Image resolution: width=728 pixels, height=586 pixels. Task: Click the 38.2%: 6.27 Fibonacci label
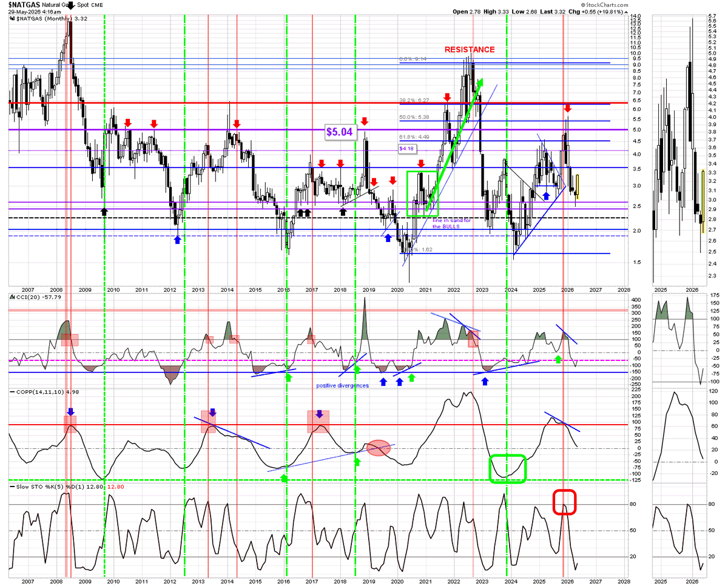[x=413, y=101]
